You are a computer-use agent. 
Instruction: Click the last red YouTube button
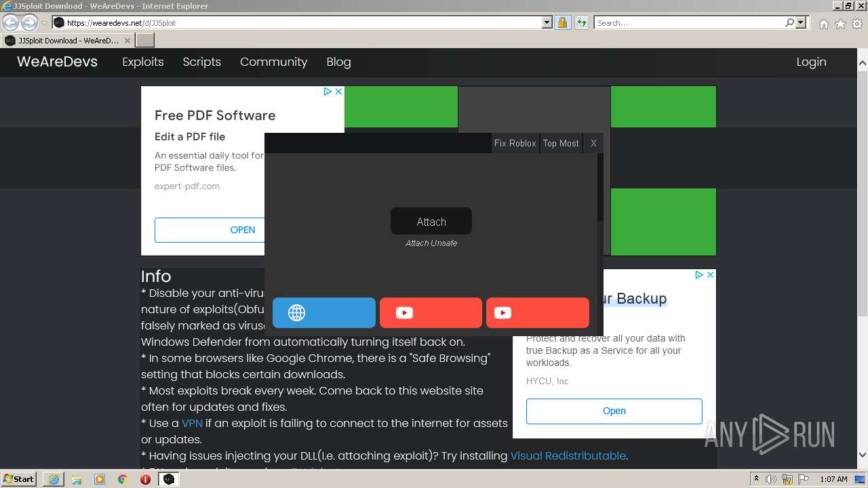(x=538, y=312)
